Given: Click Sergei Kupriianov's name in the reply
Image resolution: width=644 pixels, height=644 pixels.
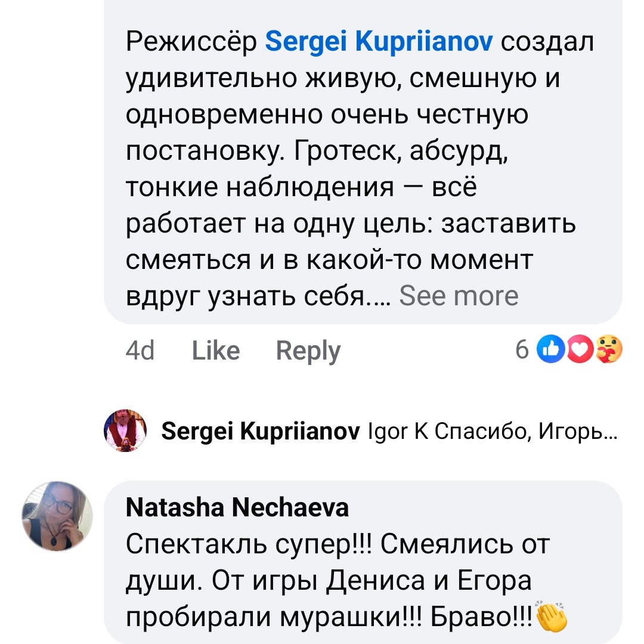Looking at the screenshot, I should (261, 431).
